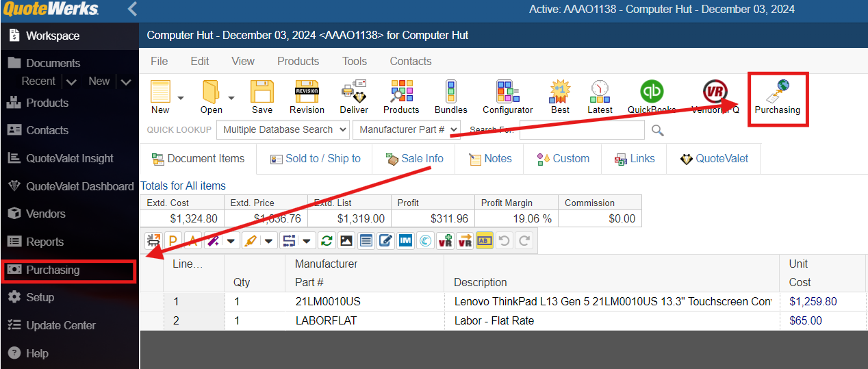The width and height of the screenshot is (868, 369).
Task: Go to Update Center in sidebar
Action: coord(60,325)
